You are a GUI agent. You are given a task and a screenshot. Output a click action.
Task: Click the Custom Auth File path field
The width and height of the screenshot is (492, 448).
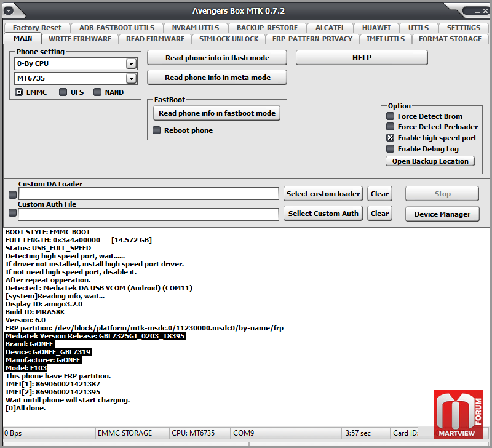[x=148, y=214]
